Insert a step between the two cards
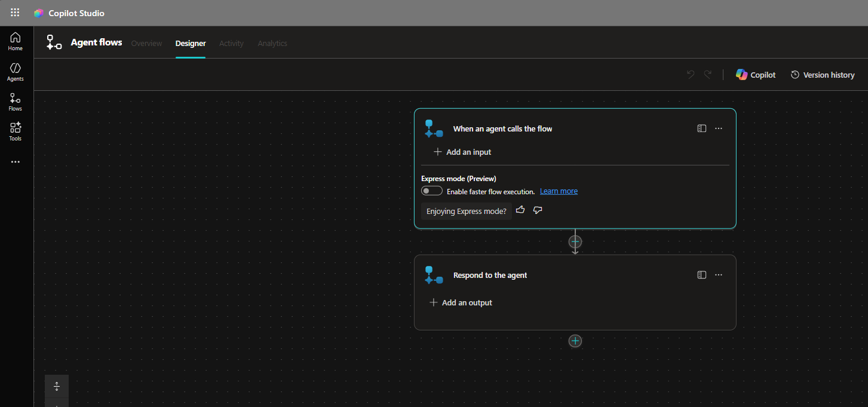This screenshot has width=868, height=407. click(575, 241)
